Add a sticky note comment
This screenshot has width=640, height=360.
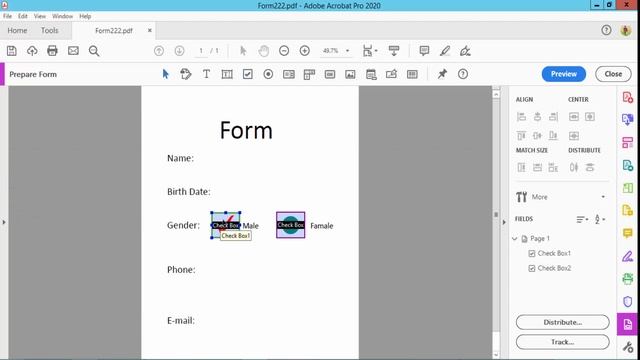pos(424,51)
